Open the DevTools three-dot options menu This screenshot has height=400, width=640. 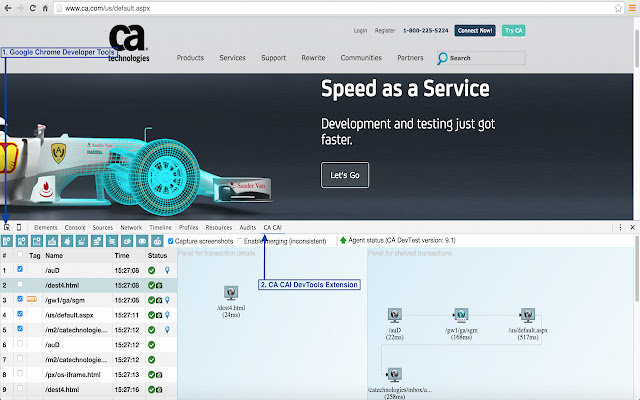click(x=620, y=227)
